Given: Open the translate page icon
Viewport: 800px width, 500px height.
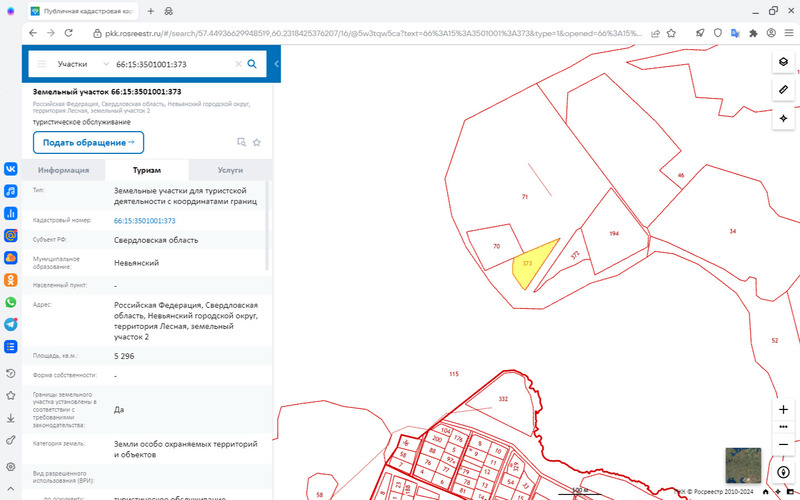Looking at the screenshot, I should (735, 33).
